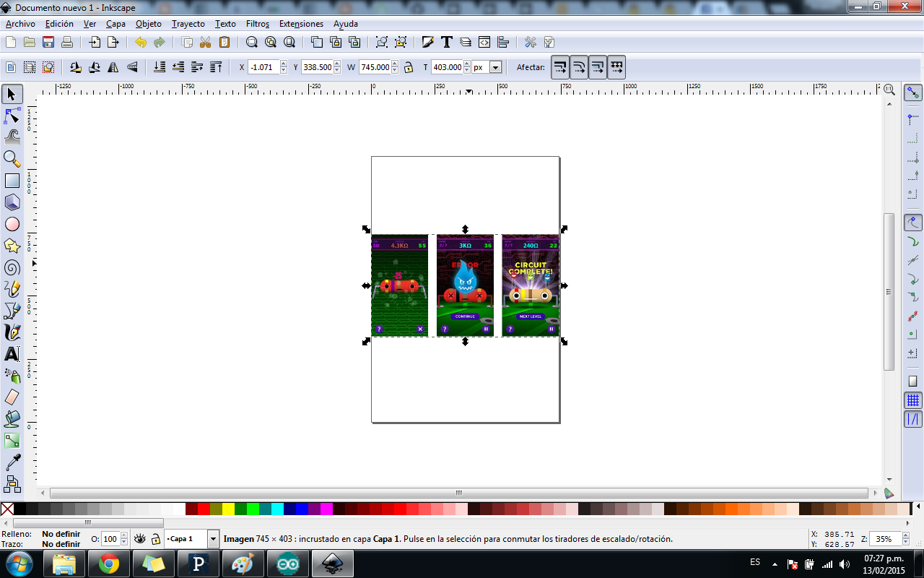Step the height spinner
Image resolution: width=924 pixels, height=578 pixels.
467,67
